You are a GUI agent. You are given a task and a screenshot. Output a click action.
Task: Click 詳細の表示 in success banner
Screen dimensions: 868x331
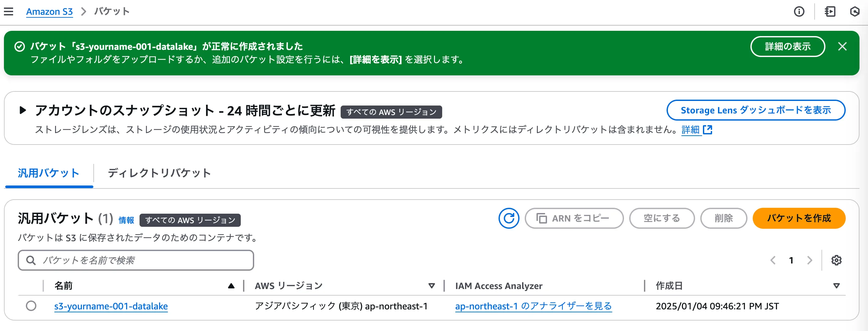pos(787,47)
